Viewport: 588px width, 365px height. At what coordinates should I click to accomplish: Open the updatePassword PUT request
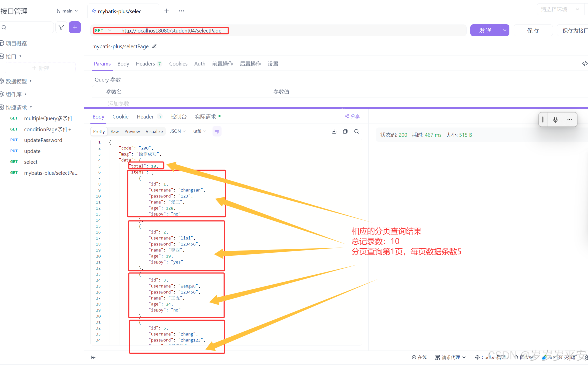tap(43, 140)
